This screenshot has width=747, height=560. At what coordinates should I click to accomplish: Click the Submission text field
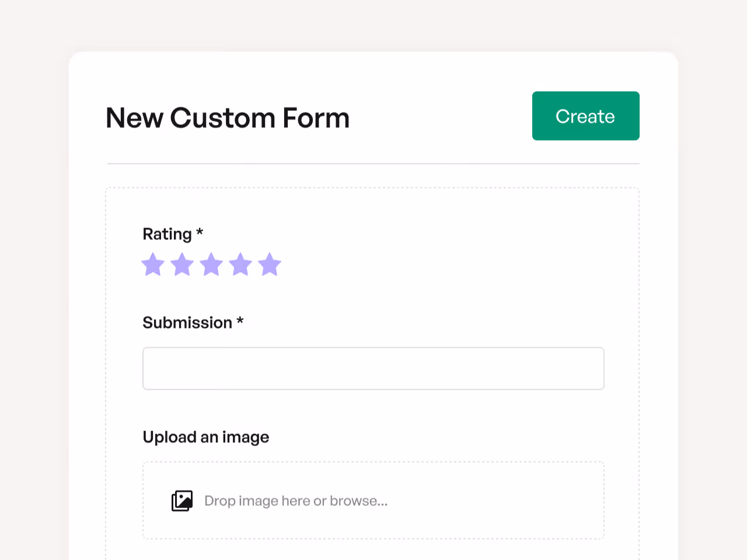click(x=373, y=368)
